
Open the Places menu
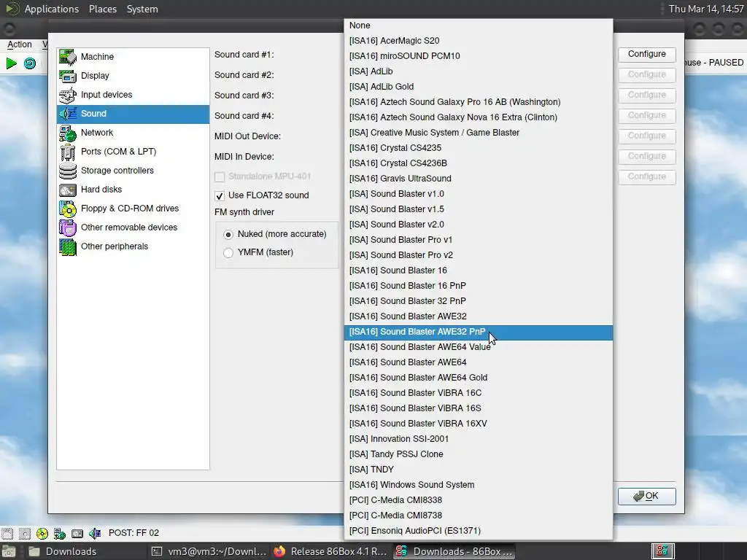coord(103,9)
